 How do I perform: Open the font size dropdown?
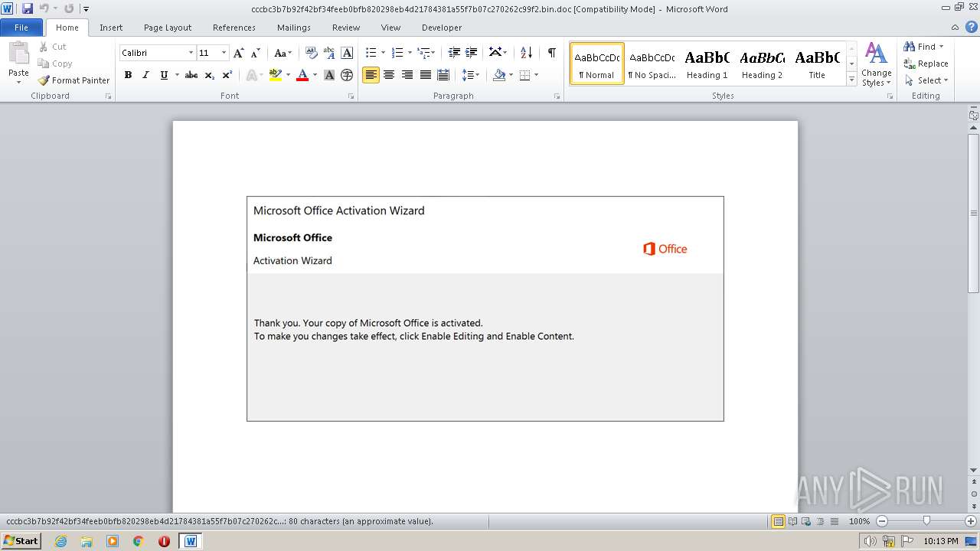pyautogui.click(x=224, y=53)
